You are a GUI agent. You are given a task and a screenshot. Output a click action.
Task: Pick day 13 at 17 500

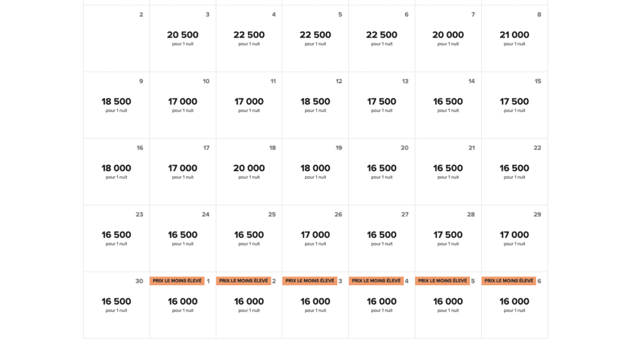(x=382, y=104)
